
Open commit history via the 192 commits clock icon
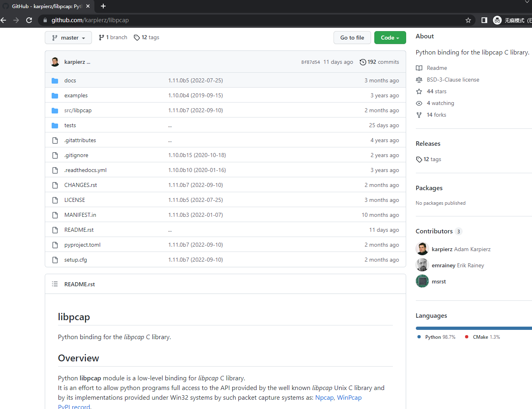point(362,62)
